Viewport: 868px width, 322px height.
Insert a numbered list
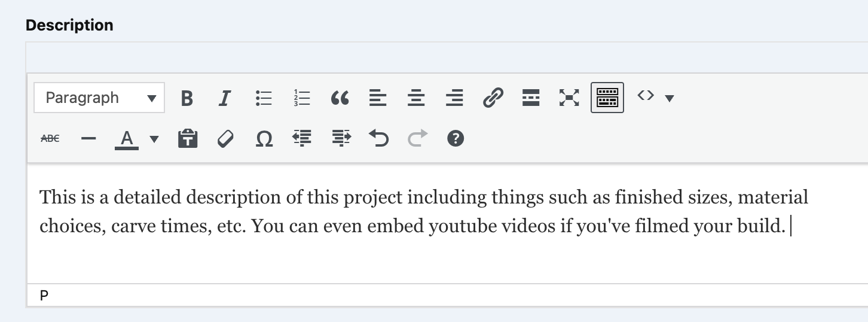(x=302, y=98)
